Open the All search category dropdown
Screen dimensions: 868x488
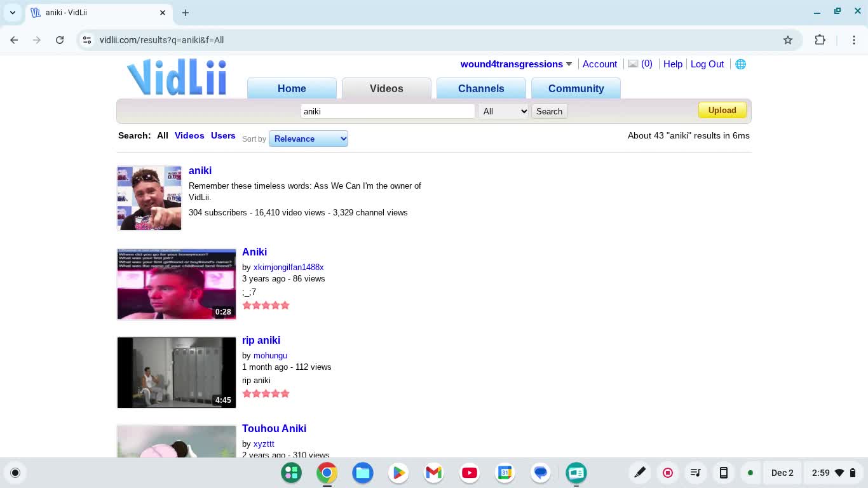pyautogui.click(x=503, y=111)
